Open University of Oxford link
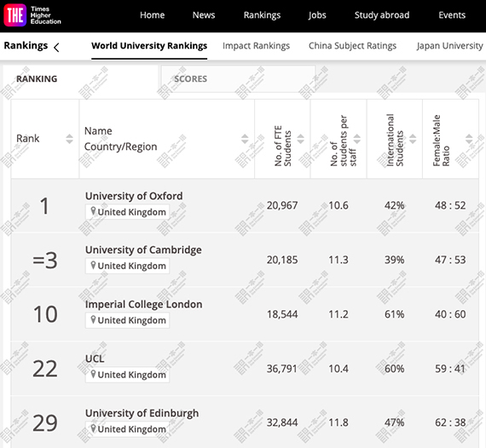This screenshot has height=448, width=486. [x=134, y=196]
